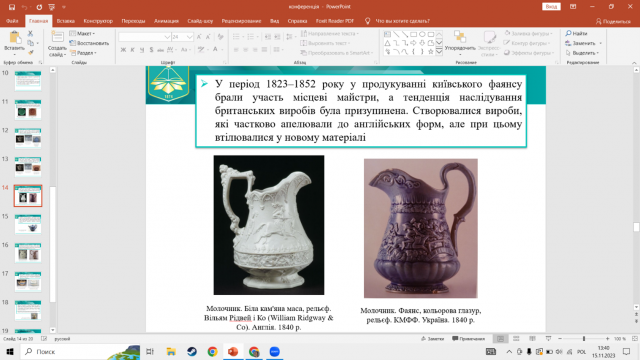Viewport: 640px width, 360px height.
Task: Click the Восстановить reset button
Action: 89,43
